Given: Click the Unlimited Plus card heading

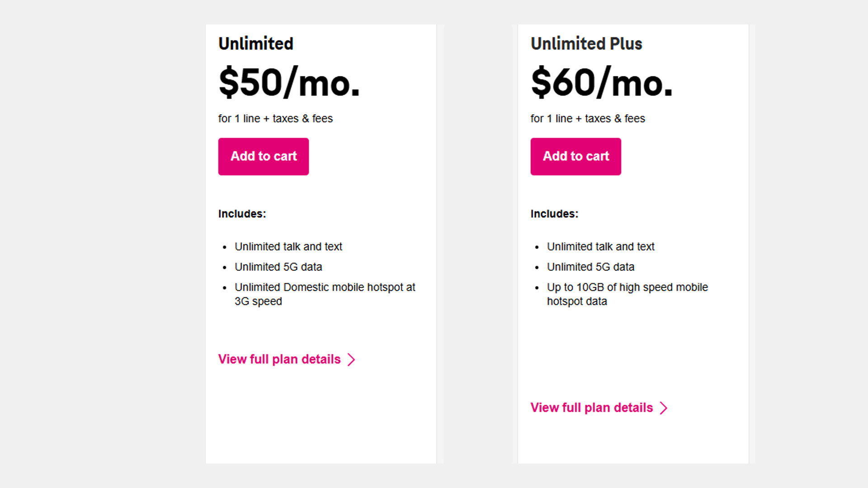Looking at the screenshot, I should pyautogui.click(x=586, y=43).
